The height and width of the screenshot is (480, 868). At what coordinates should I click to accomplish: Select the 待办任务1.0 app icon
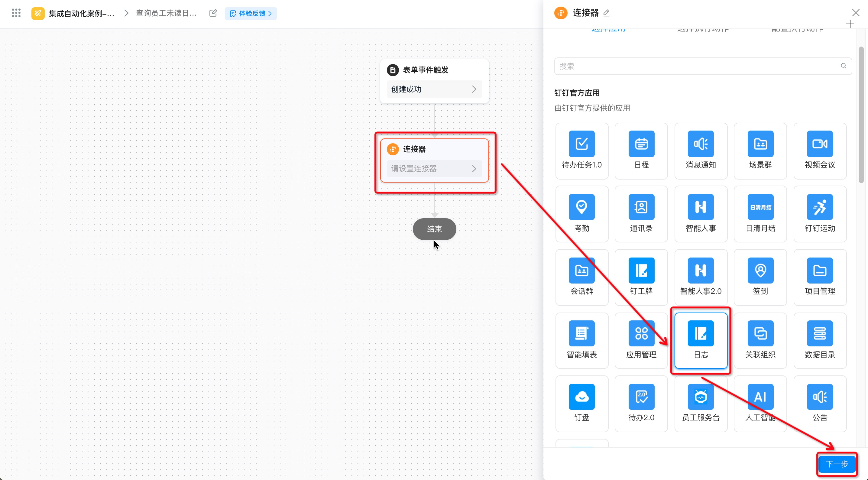coord(581,151)
